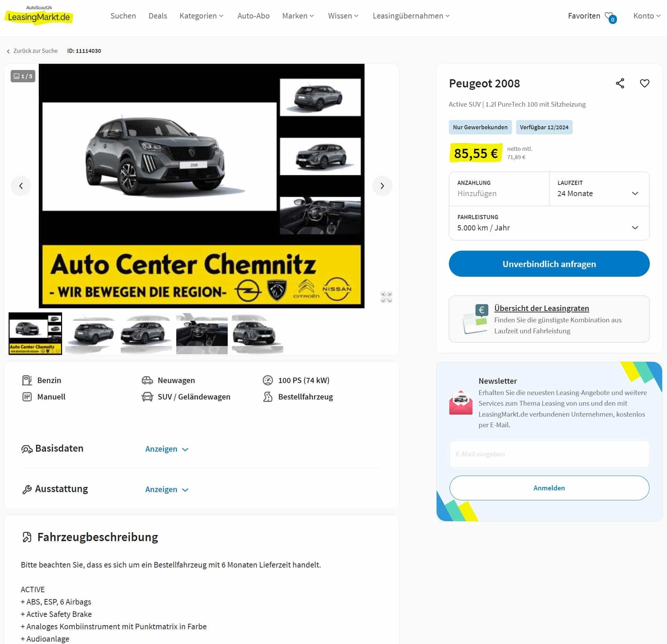667x644 pixels.
Task: Open the Laufzeit 24 Monate dropdown
Action: coord(599,189)
